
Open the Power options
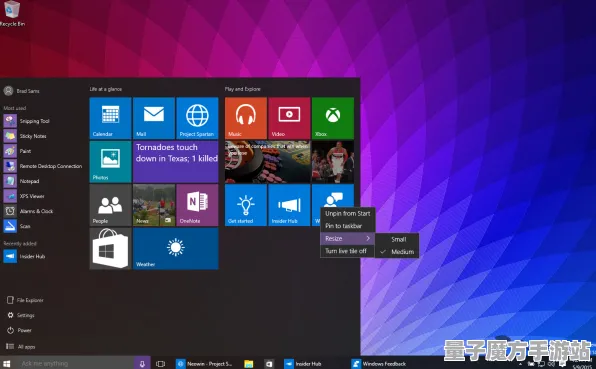pyautogui.click(x=19, y=330)
